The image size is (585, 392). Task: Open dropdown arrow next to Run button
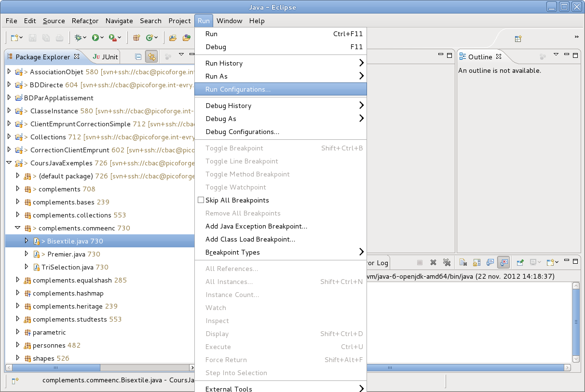pyautogui.click(x=102, y=38)
